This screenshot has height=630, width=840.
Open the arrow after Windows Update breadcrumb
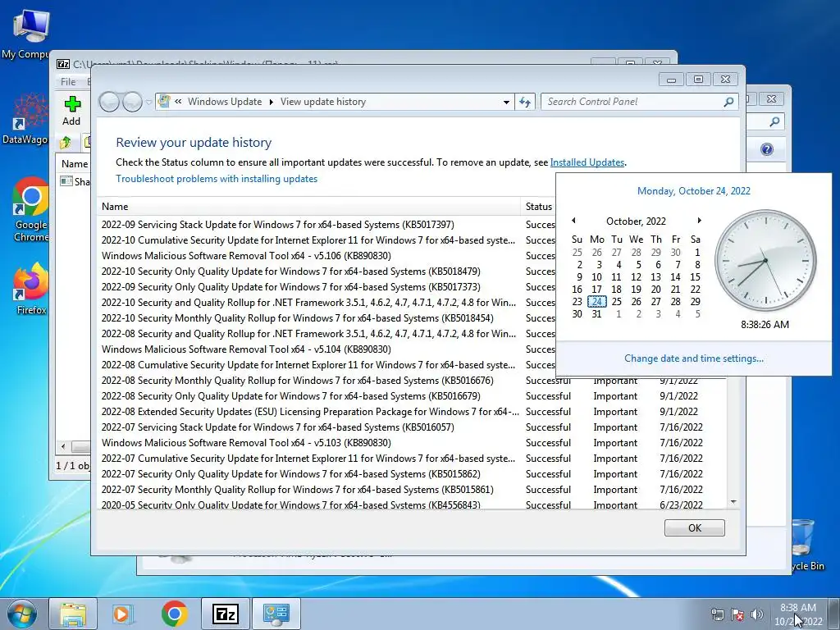271,102
